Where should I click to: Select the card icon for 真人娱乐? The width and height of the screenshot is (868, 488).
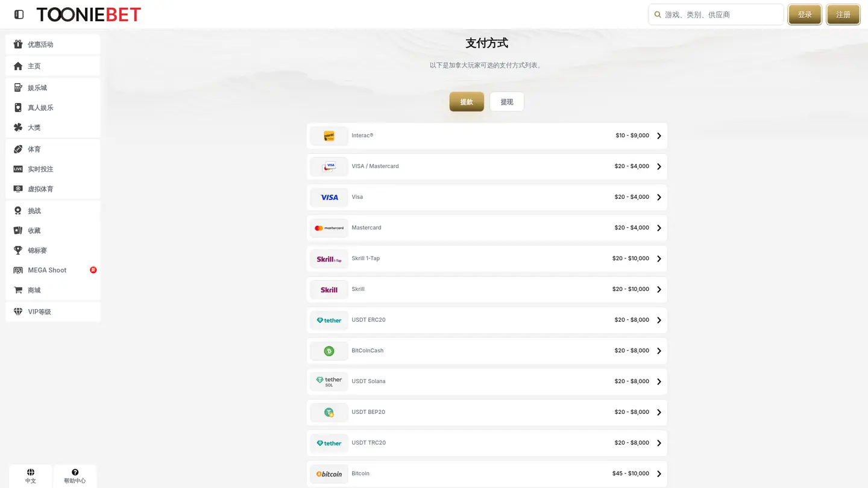[18, 107]
